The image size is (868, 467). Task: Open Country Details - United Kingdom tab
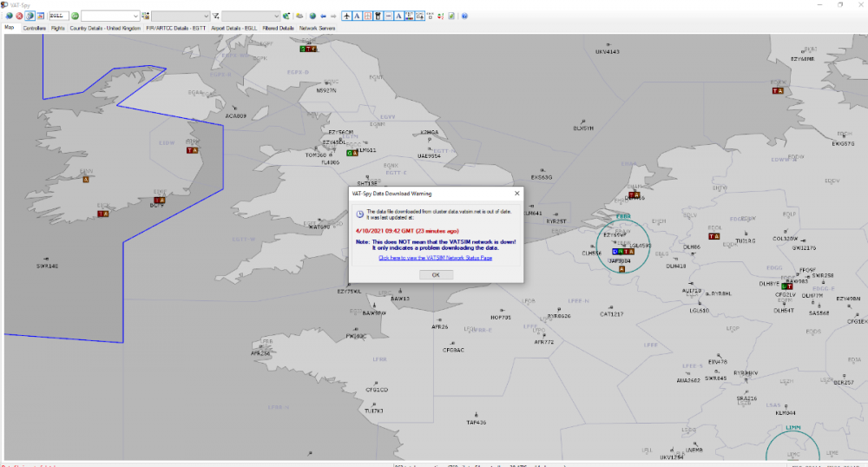pos(105,29)
